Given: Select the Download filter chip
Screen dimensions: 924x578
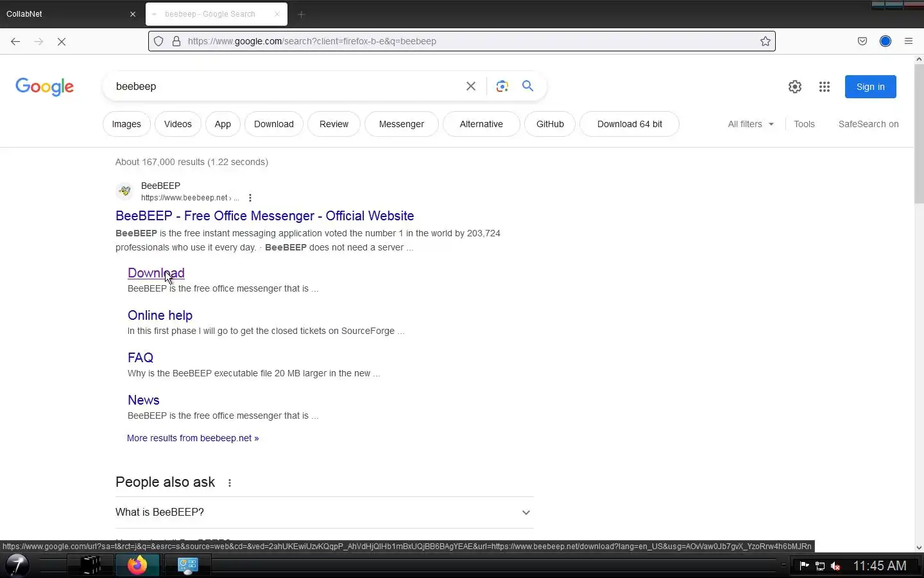Looking at the screenshot, I should click(274, 124).
